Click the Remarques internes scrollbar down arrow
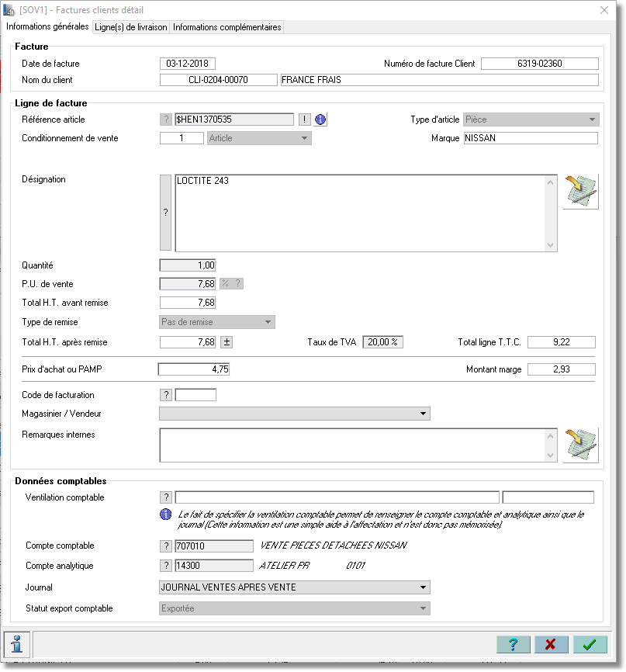626x672 pixels. (551, 456)
